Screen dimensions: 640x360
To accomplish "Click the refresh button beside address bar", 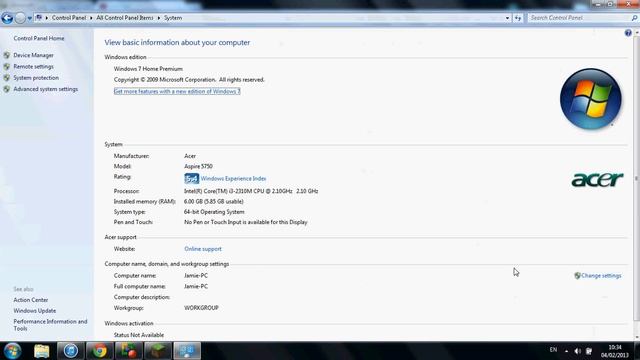I will coord(518,18).
